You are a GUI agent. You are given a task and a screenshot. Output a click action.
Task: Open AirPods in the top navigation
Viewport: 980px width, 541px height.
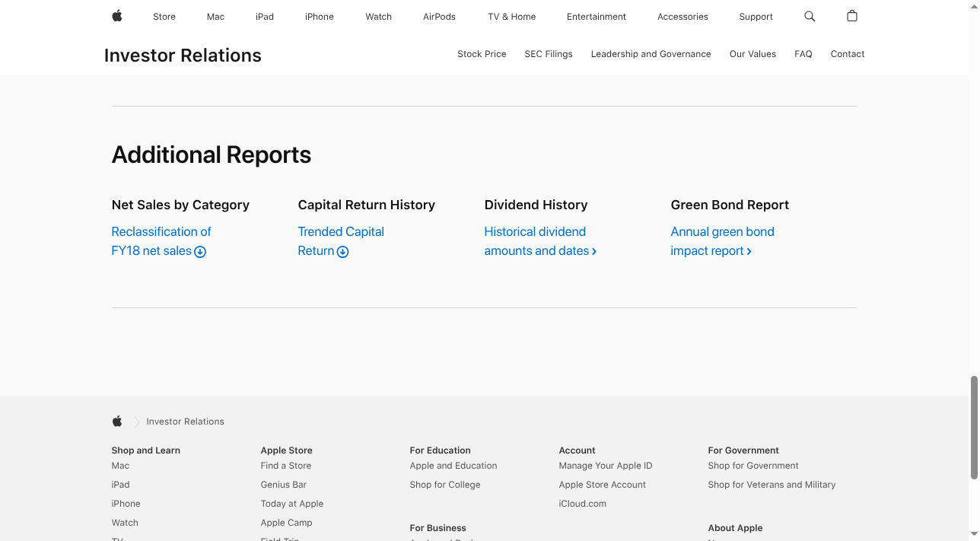pyautogui.click(x=439, y=17)
